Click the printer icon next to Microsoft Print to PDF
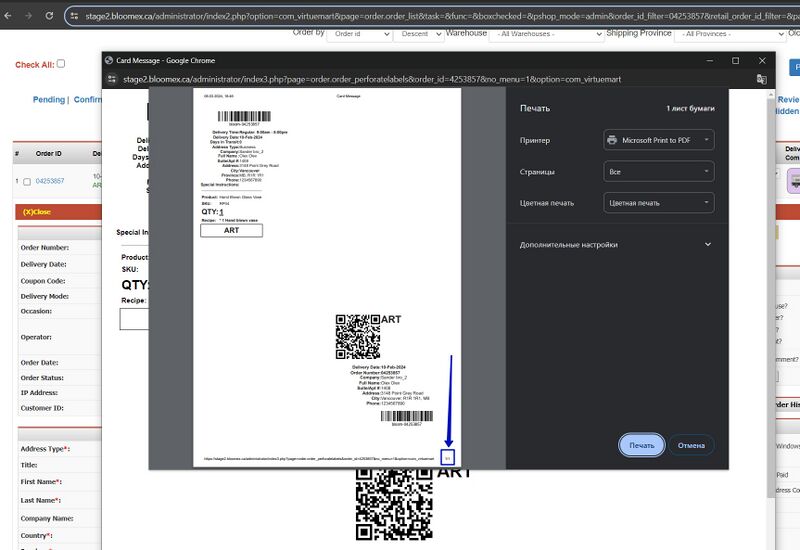Viewport: 800px width, 550px height. pos(612,140)
